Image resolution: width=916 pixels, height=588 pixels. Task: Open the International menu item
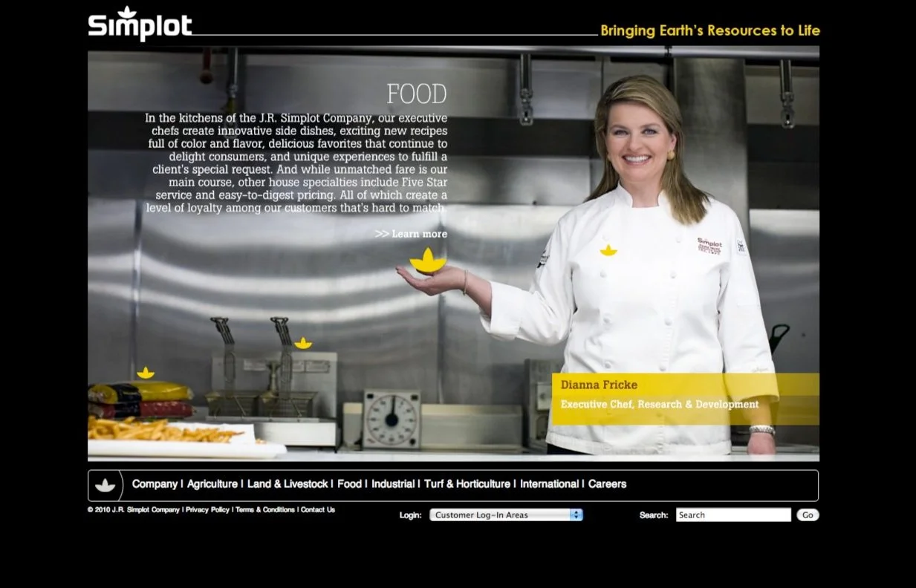coord(549,484)
